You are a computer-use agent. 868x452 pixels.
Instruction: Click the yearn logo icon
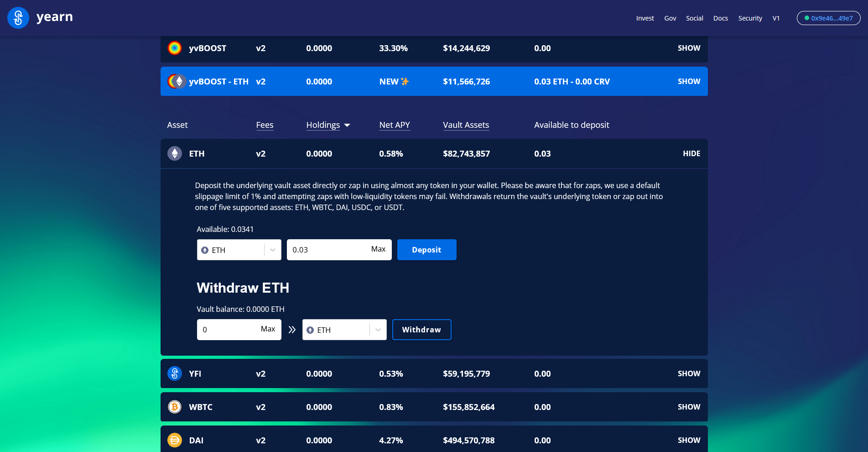18,18
